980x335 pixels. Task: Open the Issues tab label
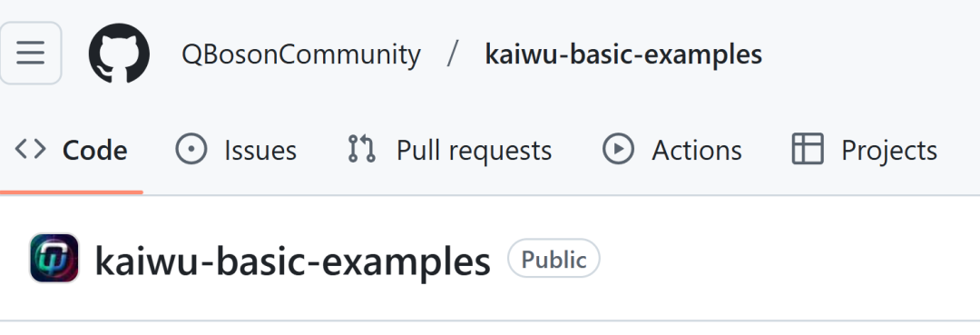point(260,151)
